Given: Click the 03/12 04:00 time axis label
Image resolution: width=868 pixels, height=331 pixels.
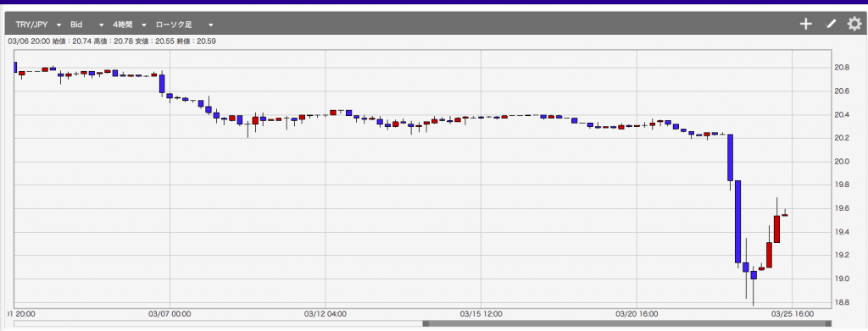Looking at the screenshot, I should click(325, 313).
